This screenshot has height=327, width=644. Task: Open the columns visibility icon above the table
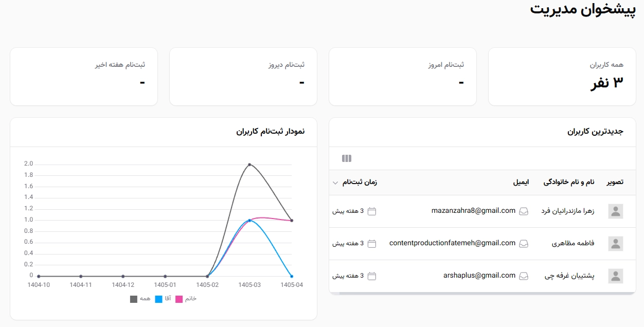click(347, 158)
